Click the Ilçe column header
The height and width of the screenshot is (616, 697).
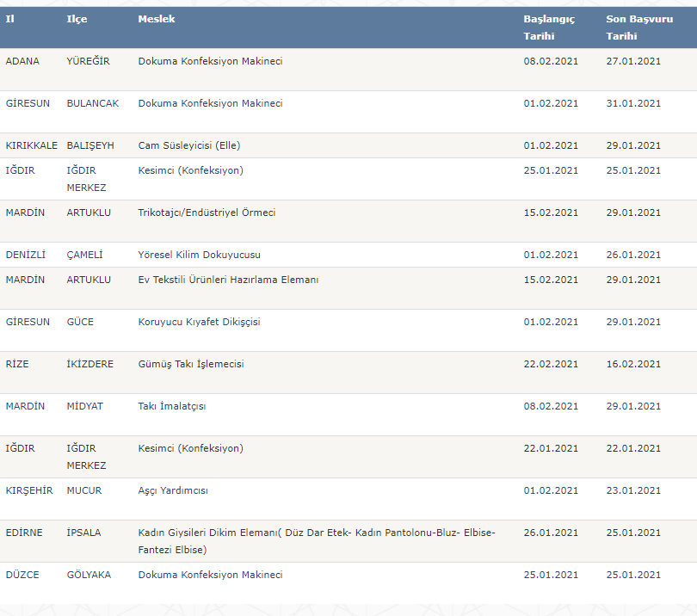(77, 19)
